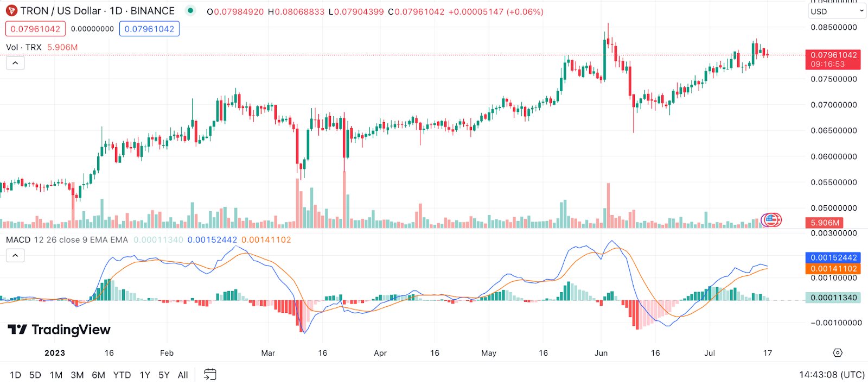Screen dimensions: 868x385
Task: Click the blue buy price 0.07961042 button
Action: pyautogui.click(x=149, y=29)
